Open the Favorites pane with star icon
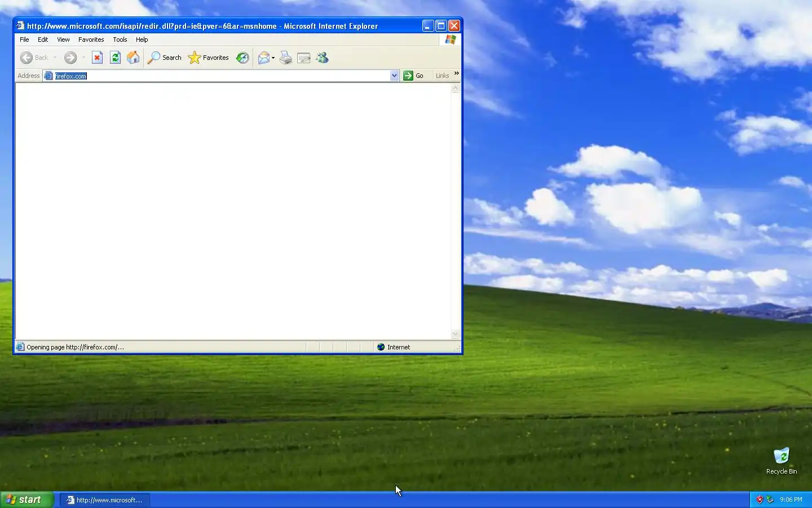Screen dimensions: 812x508 pyautogui.click(x=209, y=58)
